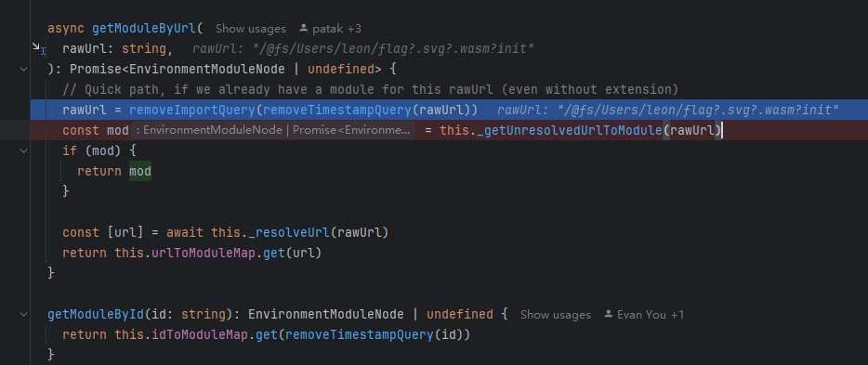Click the highlighted mod variable in return statement
The height and width of the screenshot is (365, 868).
coord(140,172)
